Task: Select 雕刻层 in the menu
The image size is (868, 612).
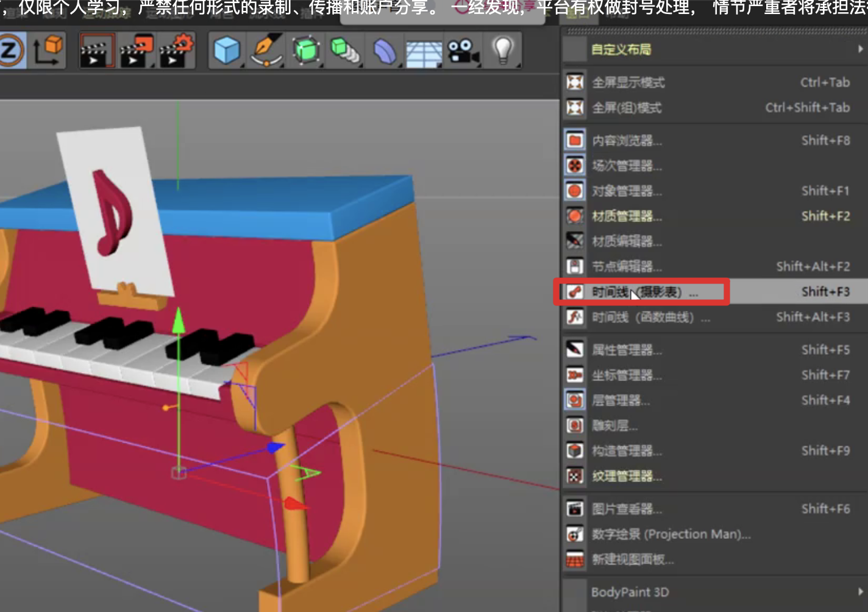Action: coord(714,425)
